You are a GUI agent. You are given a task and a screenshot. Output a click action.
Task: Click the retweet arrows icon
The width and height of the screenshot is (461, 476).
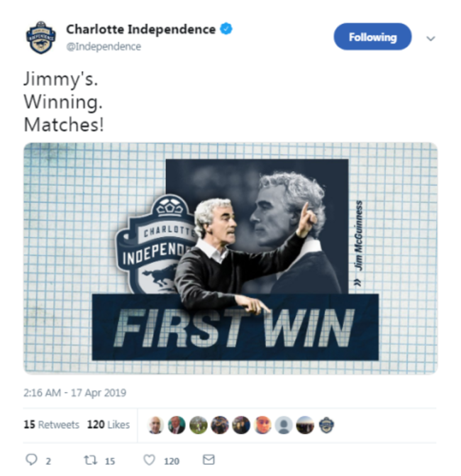[x=91, y=460]
